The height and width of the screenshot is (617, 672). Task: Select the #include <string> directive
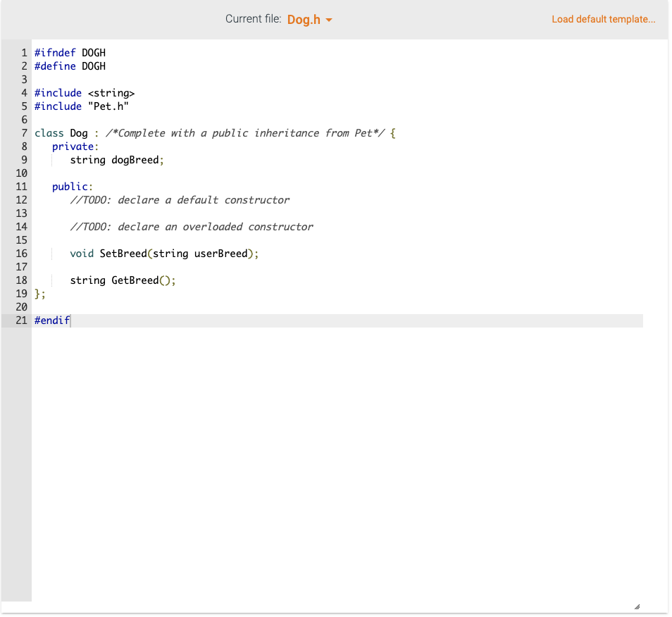84,92
